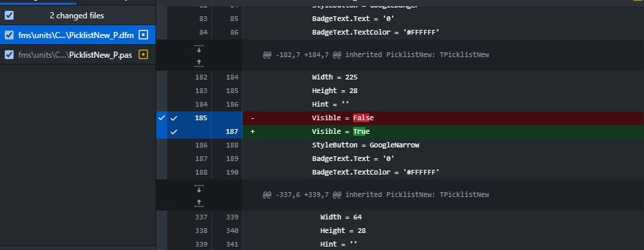Screen dimensions: 644x250
Task: Click the hunk checkmark on the blue edge bar
Action: click(x=162, y=118)
